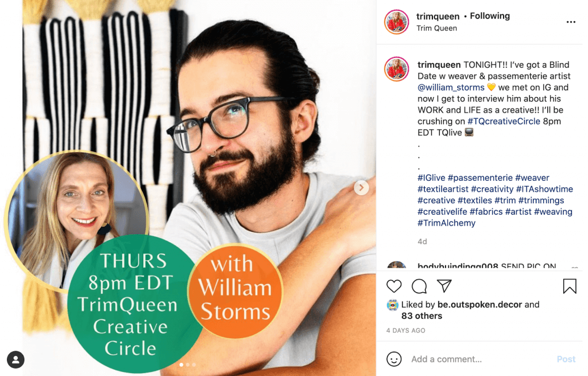The image size is (588, 376).
Task: Open the @william_storms mention link
Action: 451,87
